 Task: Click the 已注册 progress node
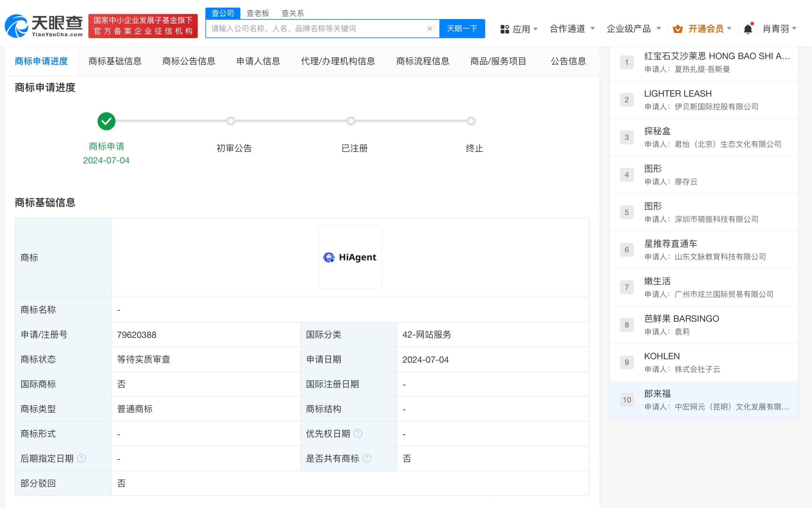[351, 121]
